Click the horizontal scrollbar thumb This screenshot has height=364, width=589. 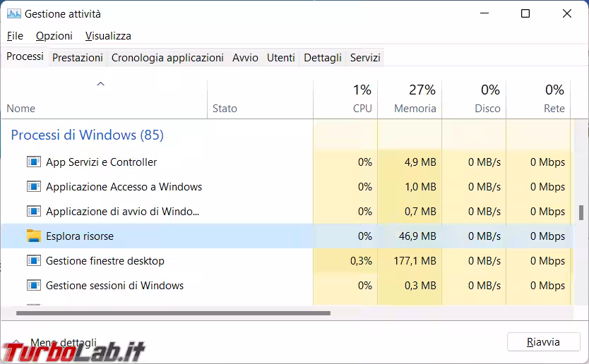(169, 313)
